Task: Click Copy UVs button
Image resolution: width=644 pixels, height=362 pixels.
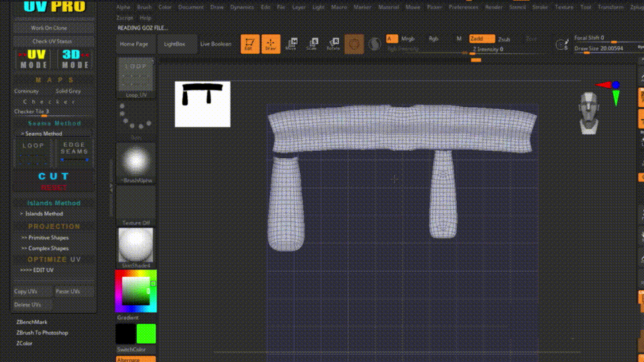Action: click(32, 292)
